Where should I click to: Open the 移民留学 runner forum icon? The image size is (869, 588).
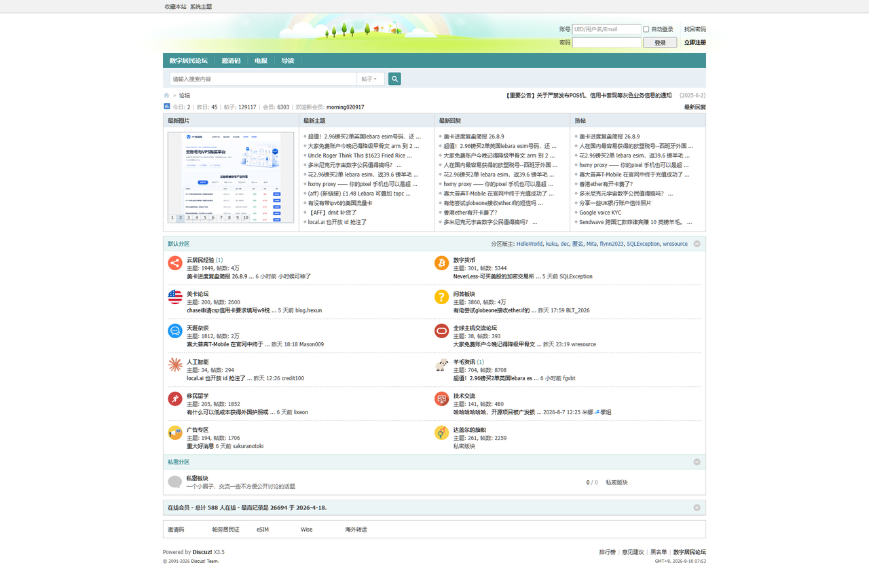[175, 399]
